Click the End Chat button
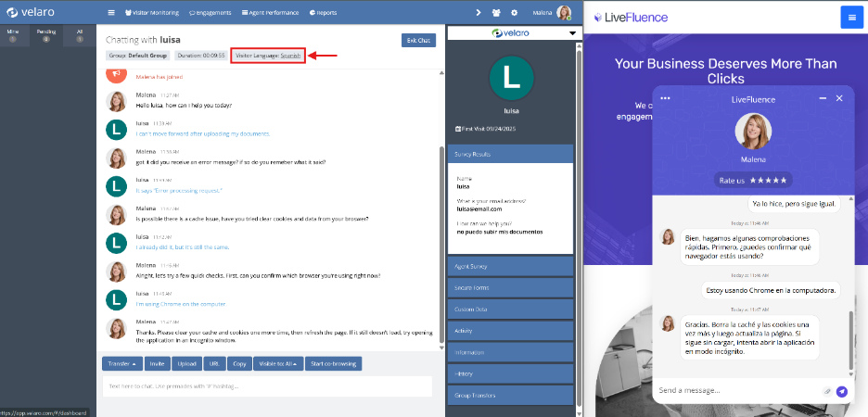 (x=418, y=40)
